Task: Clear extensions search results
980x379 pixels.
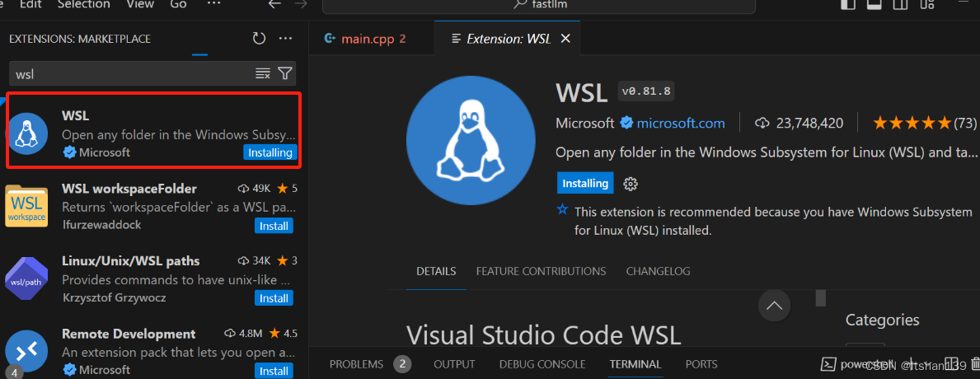Action: (262, 73)
